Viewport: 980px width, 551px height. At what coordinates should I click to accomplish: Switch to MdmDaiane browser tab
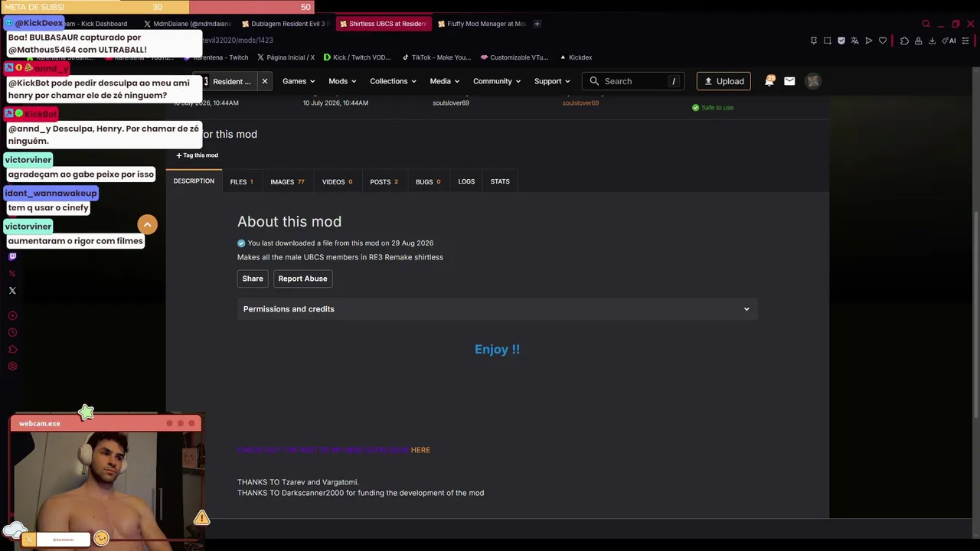187,24
